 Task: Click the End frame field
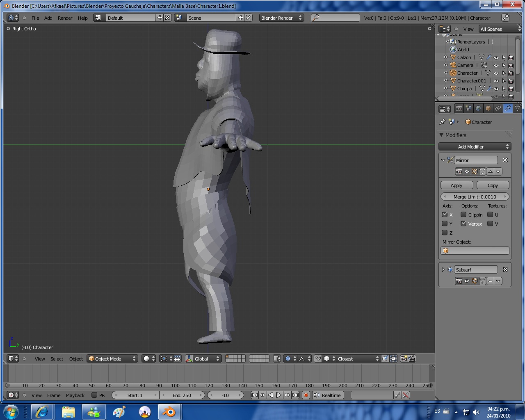point(182,395)
